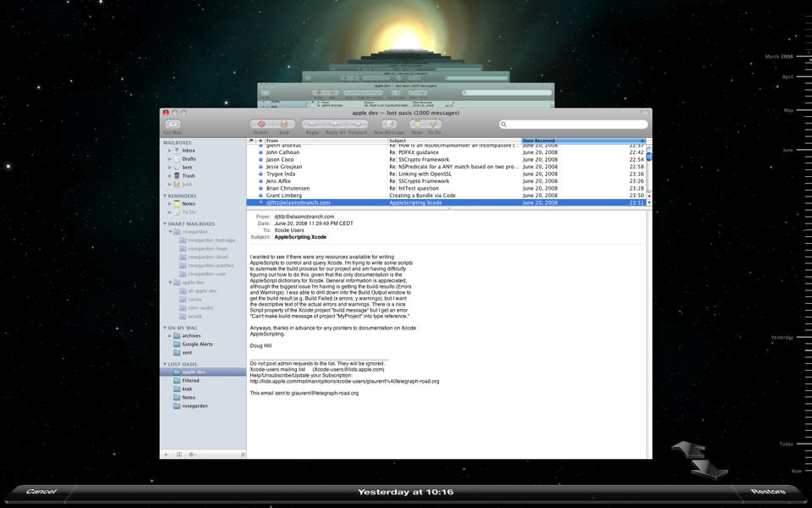This screenshot has height=508, width=812.
Task: Expand the Inbox disclosure triangle
Action: (169, 151)
